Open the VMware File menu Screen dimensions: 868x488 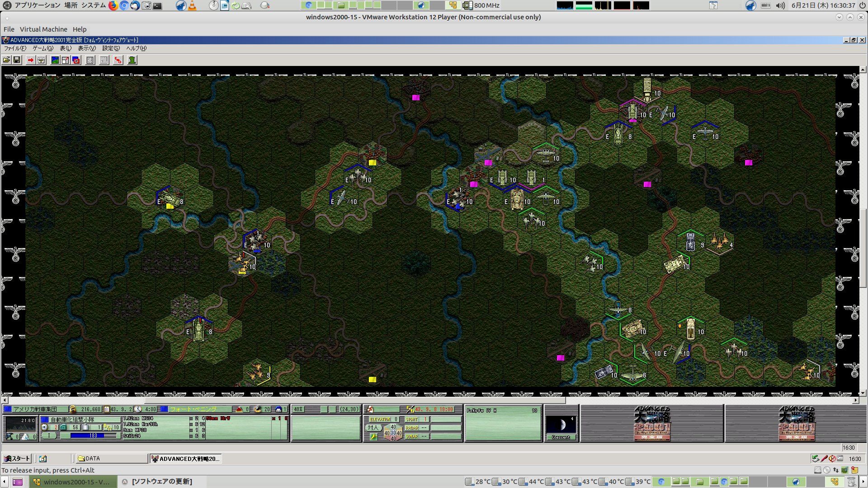(9, 29)
